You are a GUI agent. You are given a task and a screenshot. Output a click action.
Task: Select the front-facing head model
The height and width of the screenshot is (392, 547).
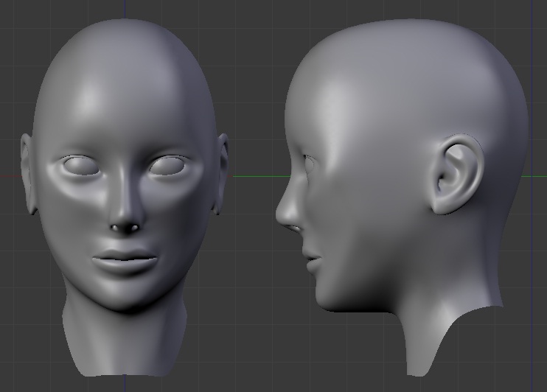pyautogui.click(x=125, y=197)
